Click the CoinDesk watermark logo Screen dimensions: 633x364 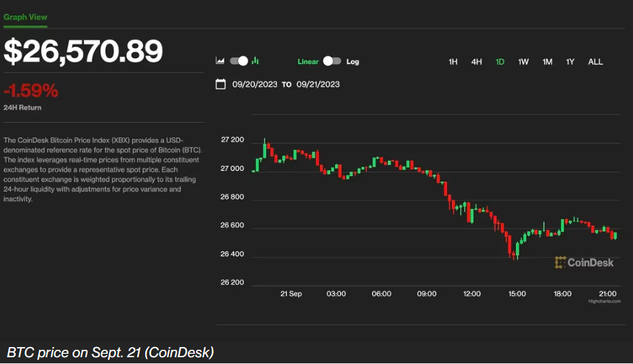pos(584,262)
